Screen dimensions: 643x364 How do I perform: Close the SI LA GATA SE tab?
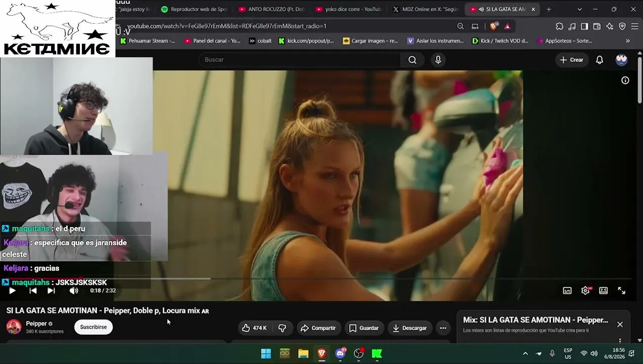pyautogui.click(x=533, y=9)
